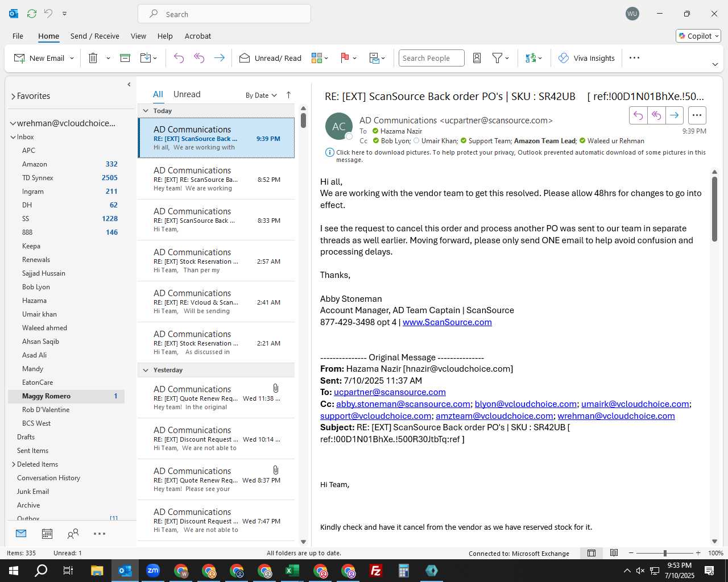The image size is (728, 582).
Task: Click the Move to folder icon
Action: [x=146, y=58]
